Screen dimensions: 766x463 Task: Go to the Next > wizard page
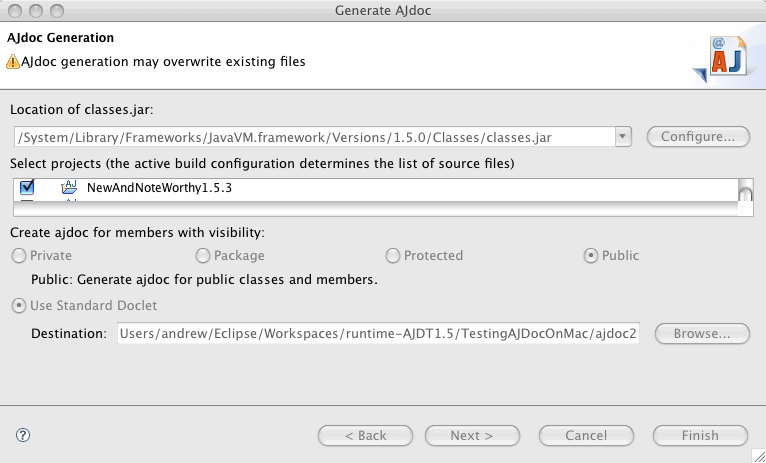472,435
